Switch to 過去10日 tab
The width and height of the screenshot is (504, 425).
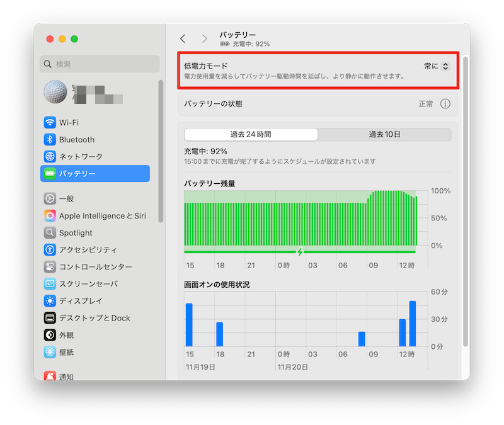[384, 135]
